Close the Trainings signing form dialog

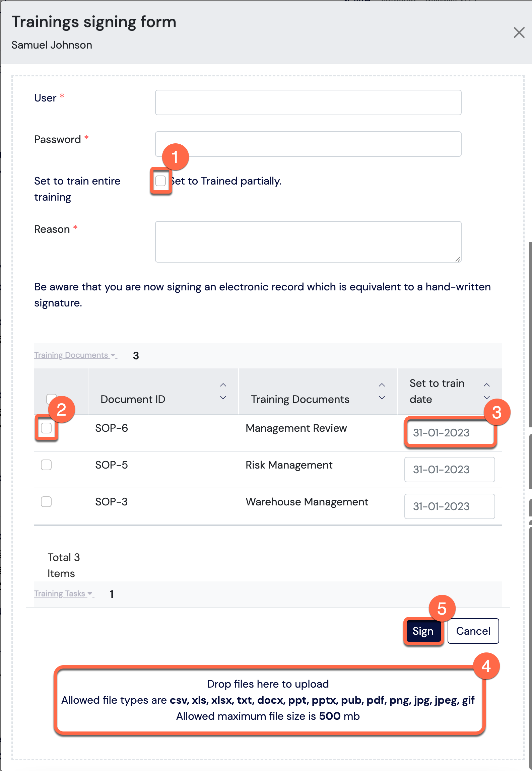click(519, 32)
